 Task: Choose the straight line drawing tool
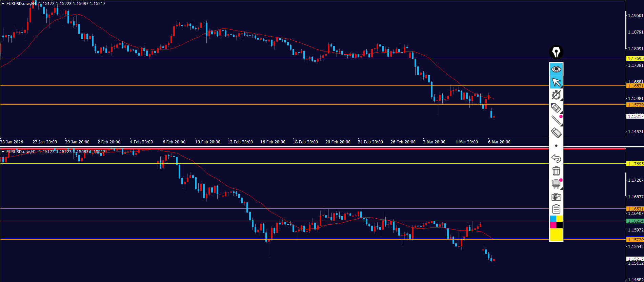(556, 120)
